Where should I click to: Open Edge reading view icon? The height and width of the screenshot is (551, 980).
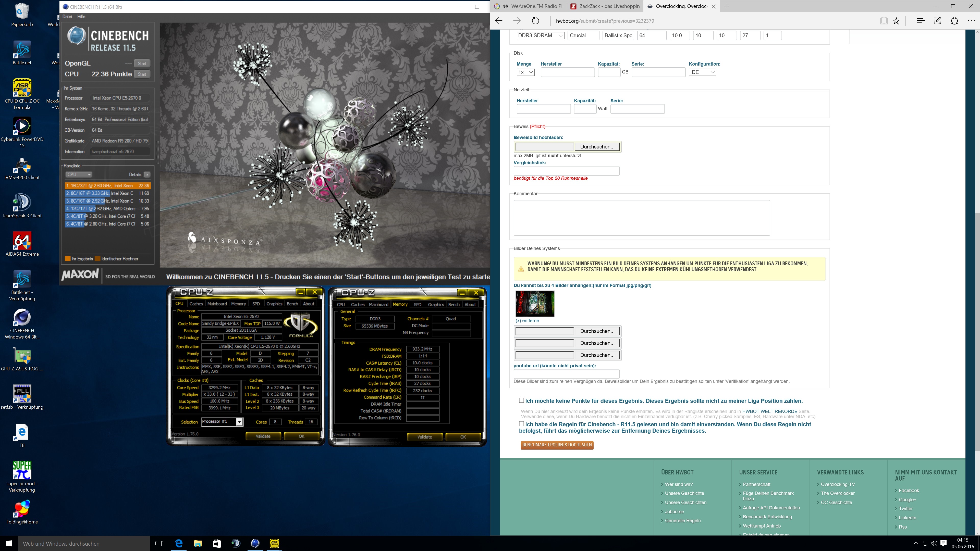point(884,21)
